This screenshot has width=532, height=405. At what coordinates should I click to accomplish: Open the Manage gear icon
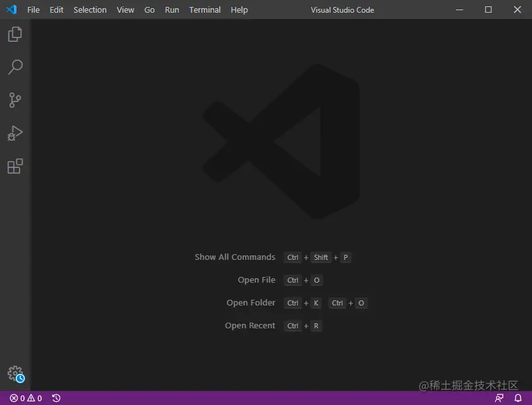click(16, 374)
